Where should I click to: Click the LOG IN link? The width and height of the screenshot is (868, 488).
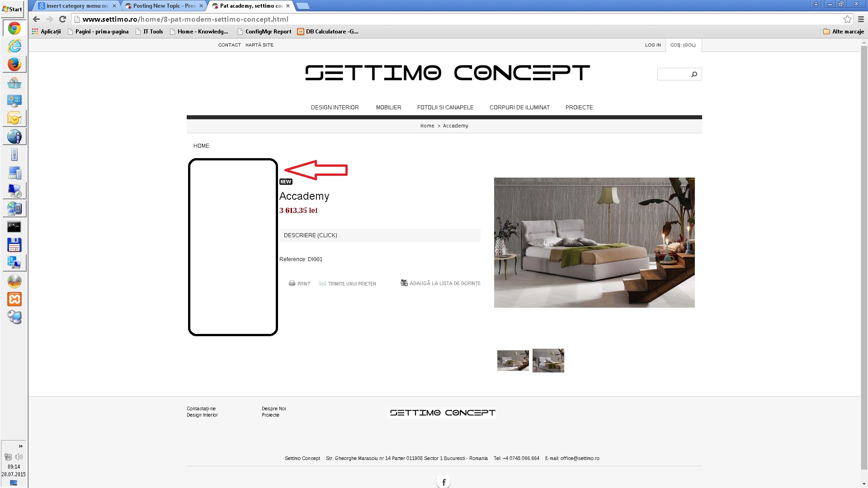[652, 45]
